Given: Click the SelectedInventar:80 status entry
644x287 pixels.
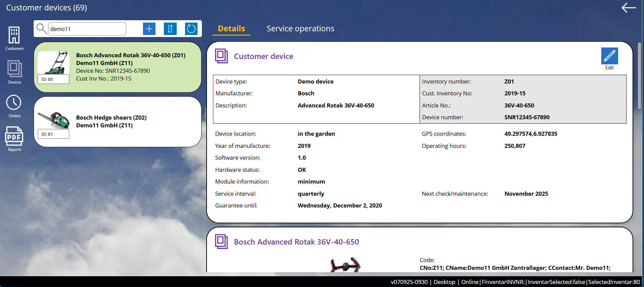Looking at the screenshot, I should tap(614, 282).
